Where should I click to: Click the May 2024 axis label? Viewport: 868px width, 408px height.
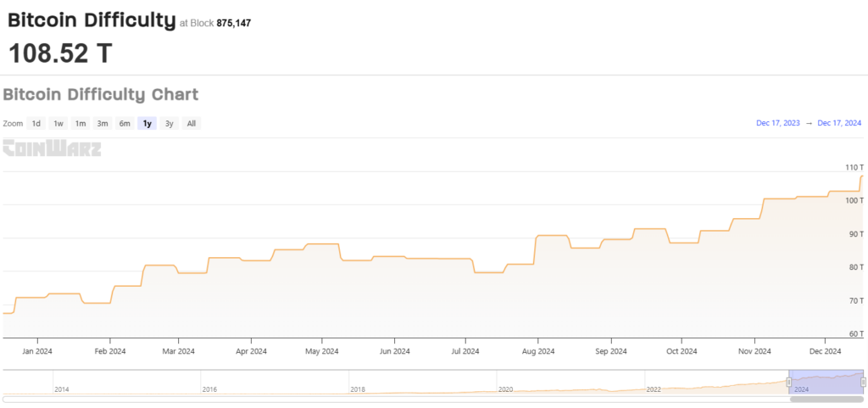tap(322, 351)
